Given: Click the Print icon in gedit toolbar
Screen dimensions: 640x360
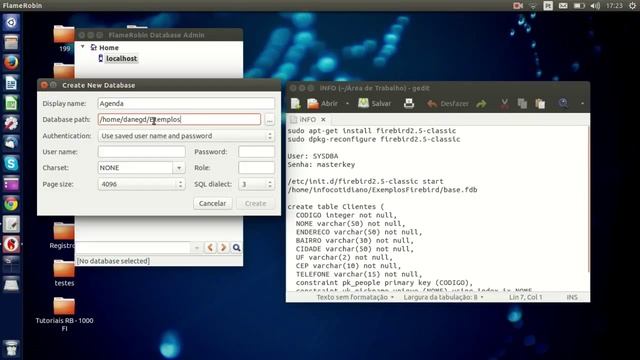Looking at the screenshot, I should tap(409, 104).
